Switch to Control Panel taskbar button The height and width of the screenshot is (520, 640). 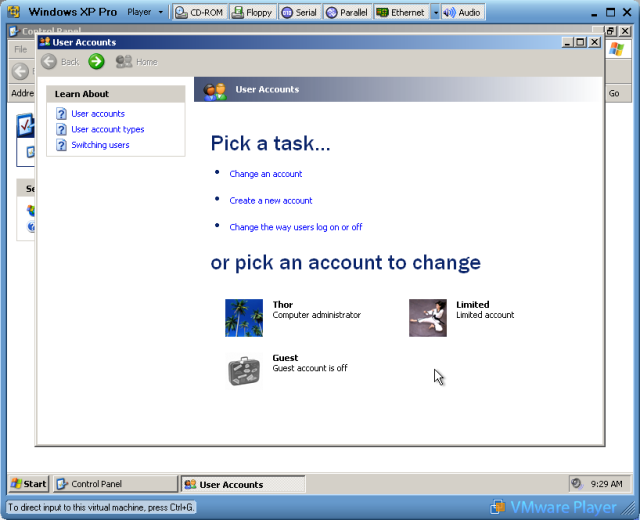pos(115,484)
